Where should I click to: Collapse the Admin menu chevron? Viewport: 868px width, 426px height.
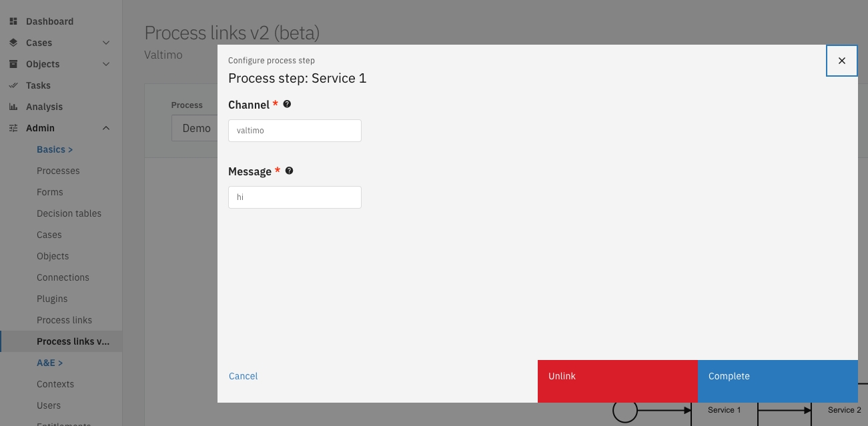coord(106,128)
